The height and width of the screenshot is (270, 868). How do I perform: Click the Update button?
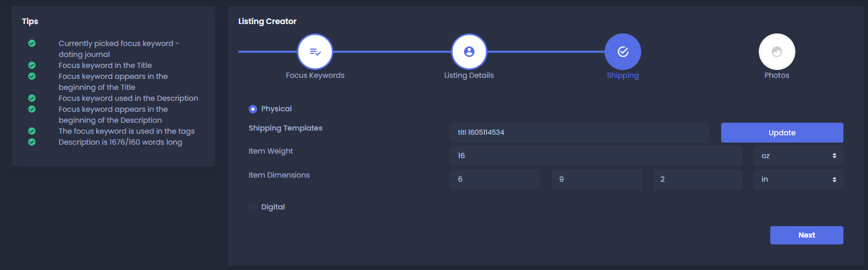782,133
